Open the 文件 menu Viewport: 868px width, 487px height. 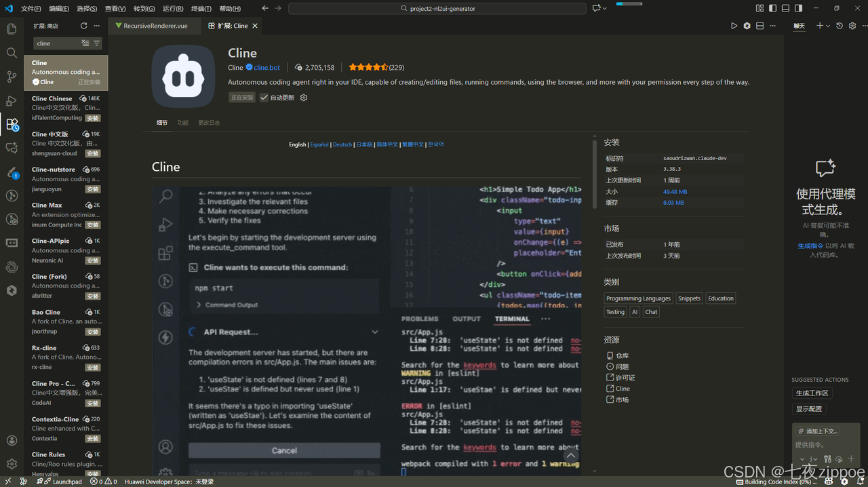click(31, 9)
